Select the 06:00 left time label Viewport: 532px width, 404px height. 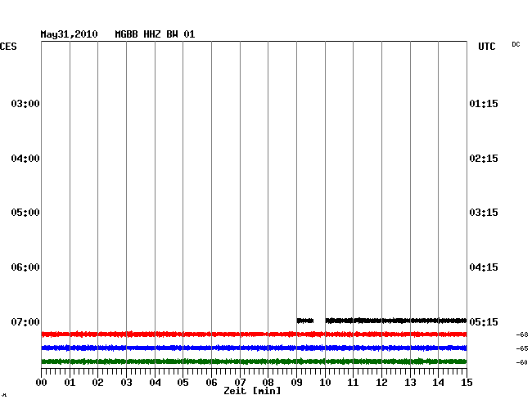pyautogui.click(x=25, y=267)
